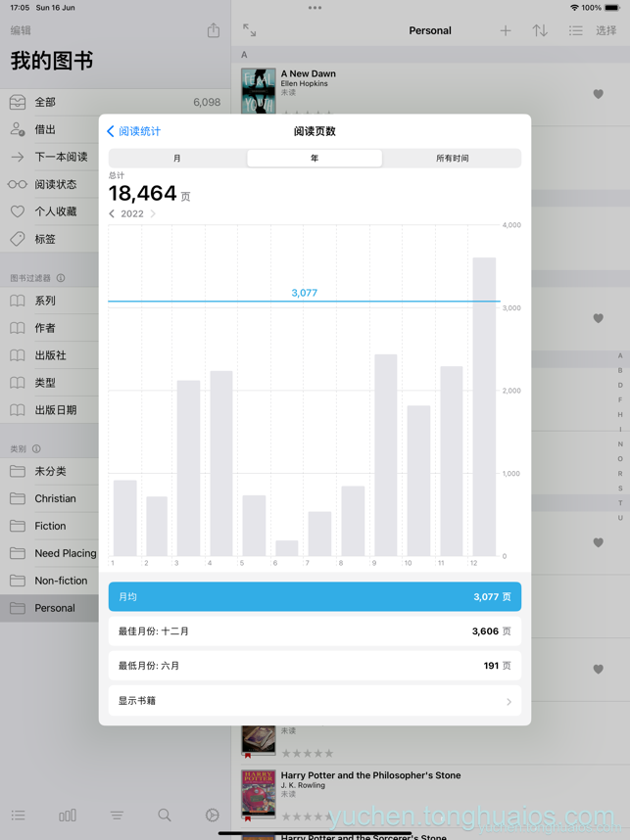Viewport: 630px width, 840px height.
Task: Open multitasking three-dot menu at top
Action: [x=315, y=8]
